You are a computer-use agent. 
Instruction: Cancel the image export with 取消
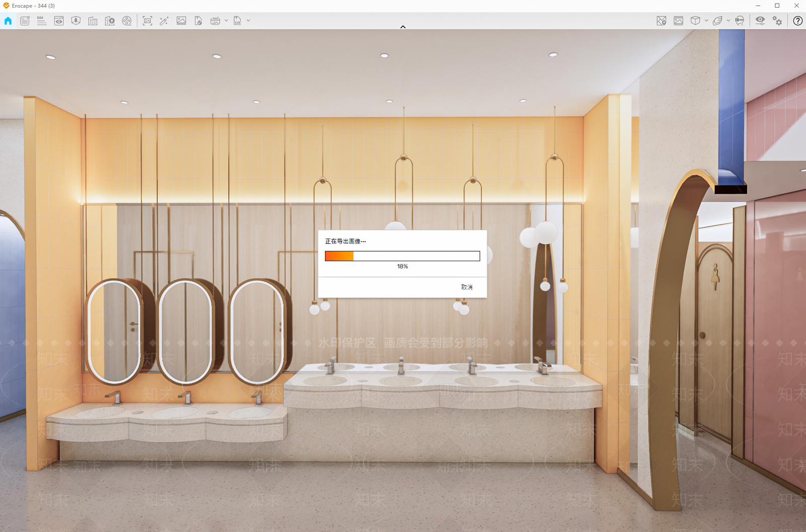467,287
